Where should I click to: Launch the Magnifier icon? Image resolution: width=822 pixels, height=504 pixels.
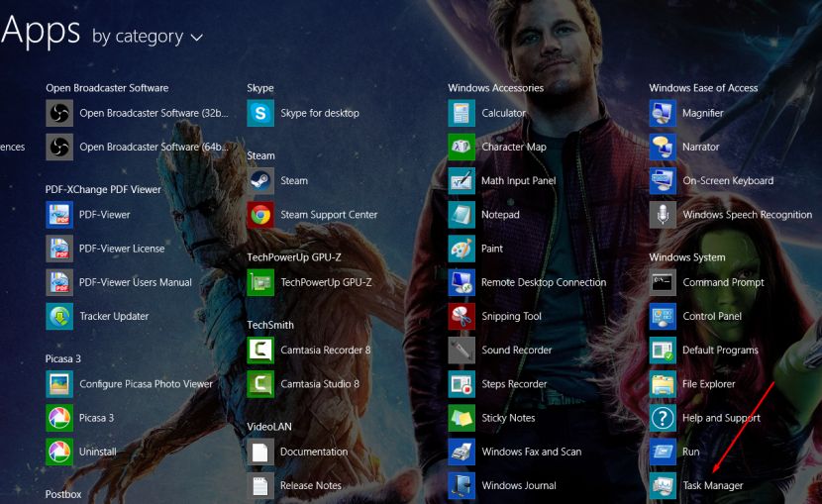tap(663, 113)
